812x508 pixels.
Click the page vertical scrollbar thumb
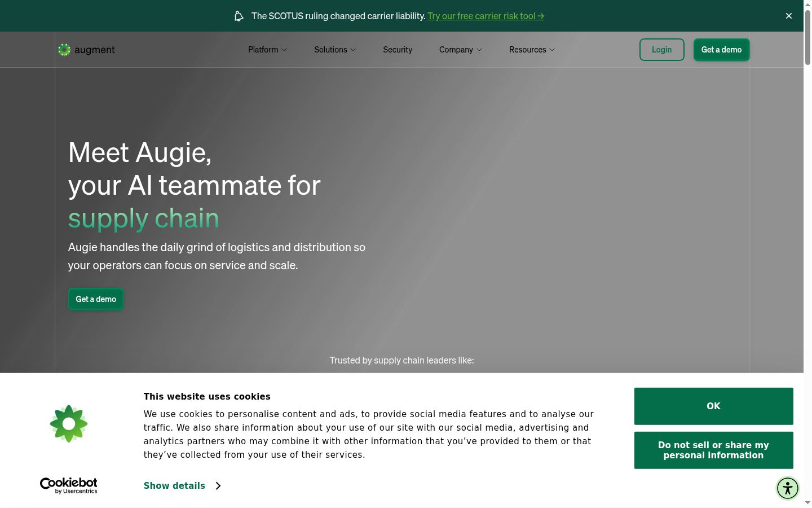click(807, 37)
